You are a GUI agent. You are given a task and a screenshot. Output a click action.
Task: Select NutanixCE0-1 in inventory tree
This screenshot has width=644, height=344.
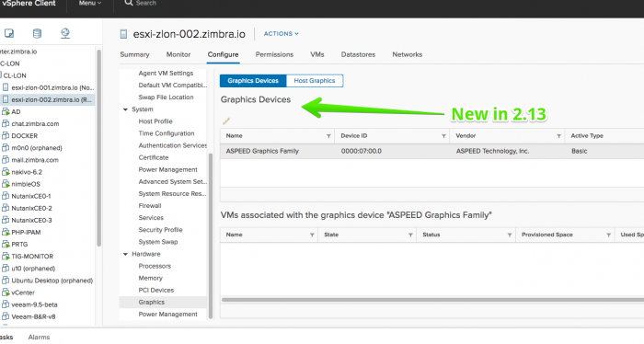31,196
